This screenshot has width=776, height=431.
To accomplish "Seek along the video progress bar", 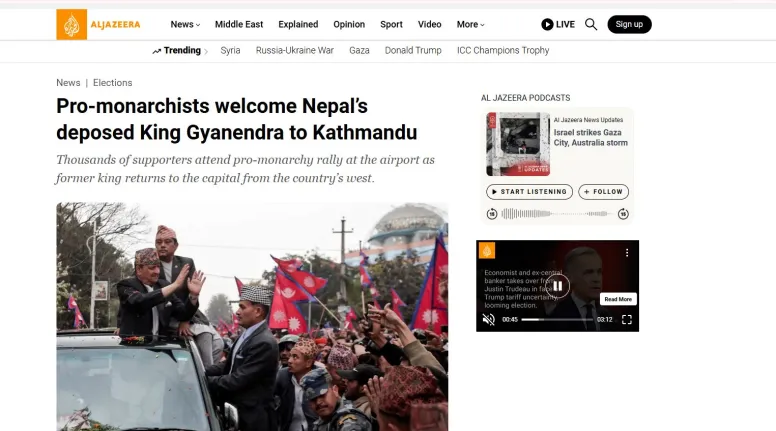I will (x=557, y=320).
